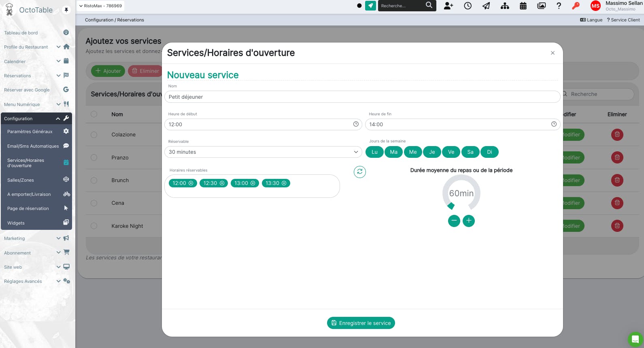644x348 pixels.
Task: Open time picker for Heure de début
Action: point(356,124)
